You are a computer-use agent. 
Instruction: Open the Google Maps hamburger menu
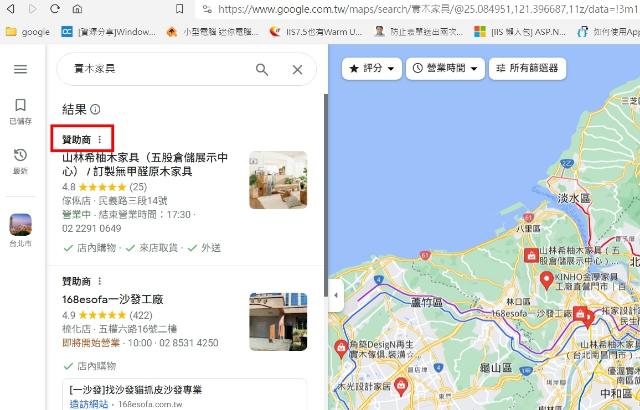20,69
